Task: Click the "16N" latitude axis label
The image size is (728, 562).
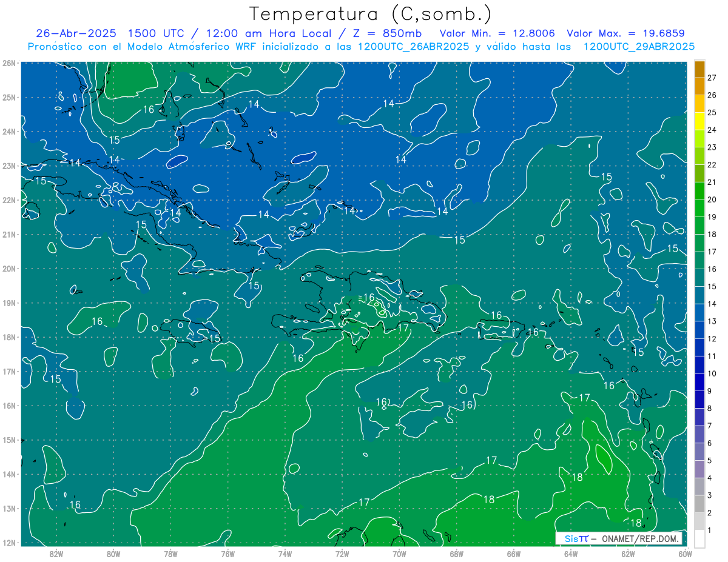Action: (8, 406)
